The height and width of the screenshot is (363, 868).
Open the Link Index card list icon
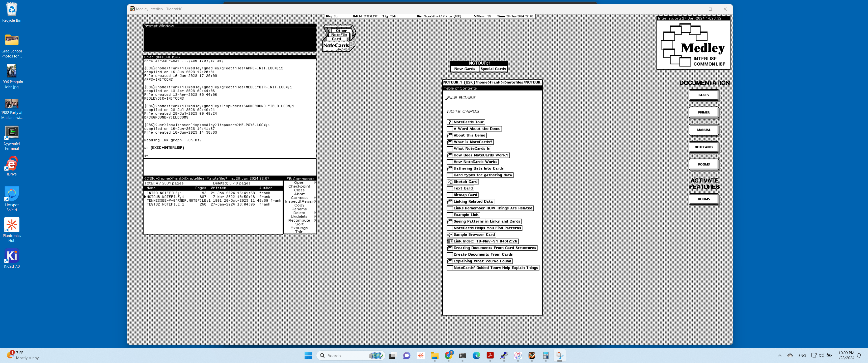[x=449, y=241]
